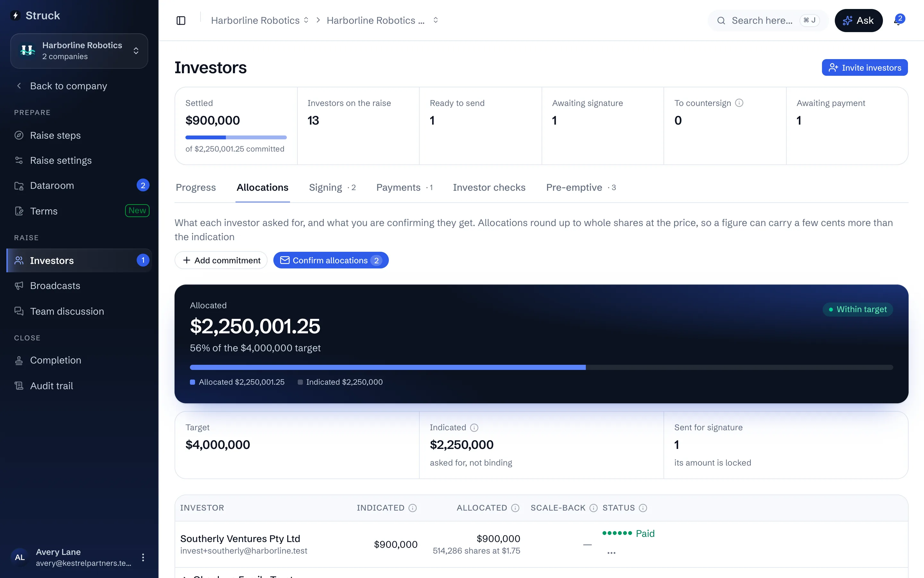Open the Ask assistant button
The width and height of the screenshot is (924, 578).
tap(858, 20)
